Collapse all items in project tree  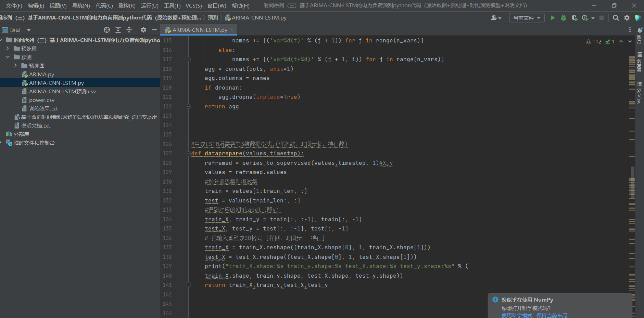pyautogui.click(x=129, y=30)
